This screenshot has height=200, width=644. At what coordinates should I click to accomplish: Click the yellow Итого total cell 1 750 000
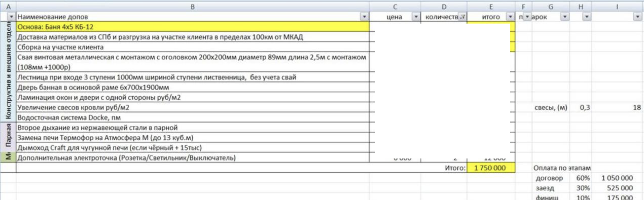[490, 168]
